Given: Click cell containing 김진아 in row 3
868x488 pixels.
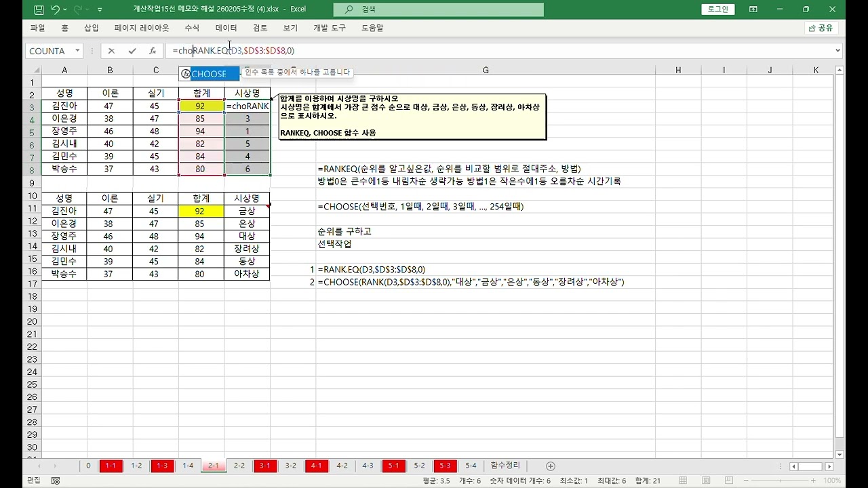Looking at the screenshot, I should 64,106.
